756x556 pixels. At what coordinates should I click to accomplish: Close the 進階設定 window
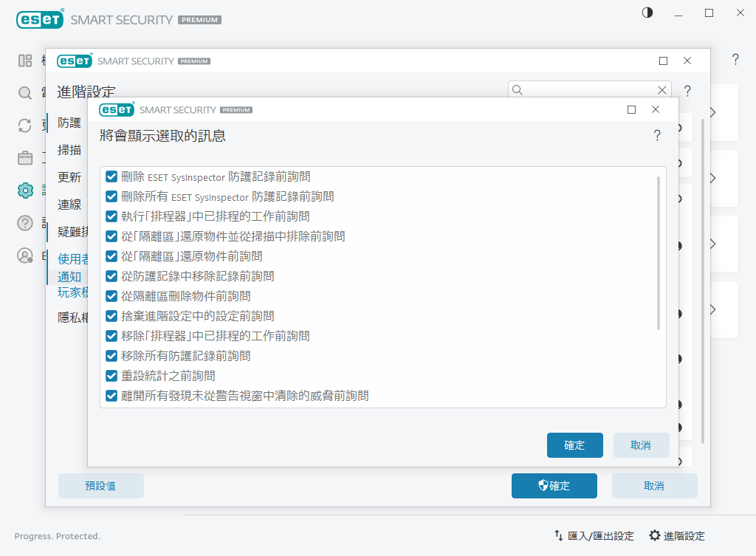(687, 61)
